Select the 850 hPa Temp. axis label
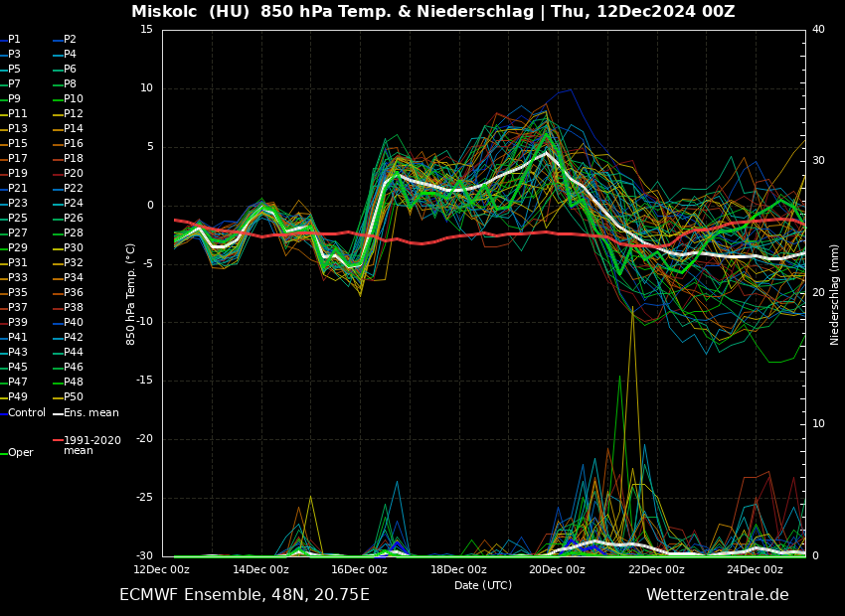The height and width of the screenshot is (616, 845). pyautogui.click(x=131, y=294)
